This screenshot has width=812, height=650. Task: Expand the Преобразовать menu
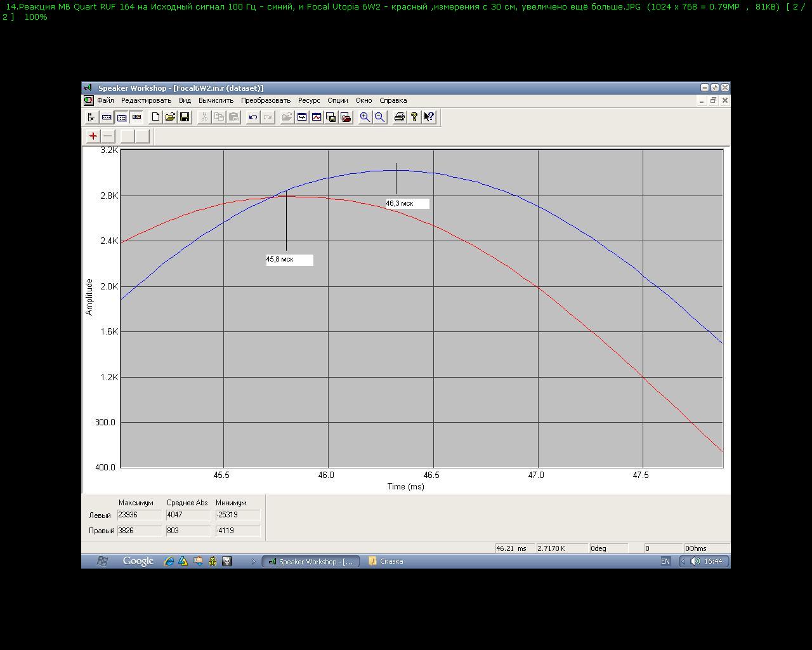[x=265, y=100]
